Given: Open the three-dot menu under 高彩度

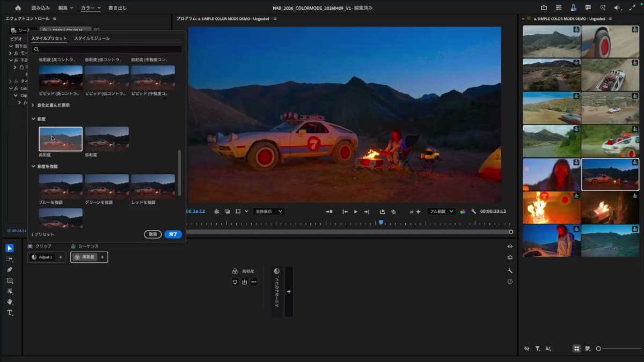Looking at the screenshot, I should pyautogui.click(x=254, y=282).
